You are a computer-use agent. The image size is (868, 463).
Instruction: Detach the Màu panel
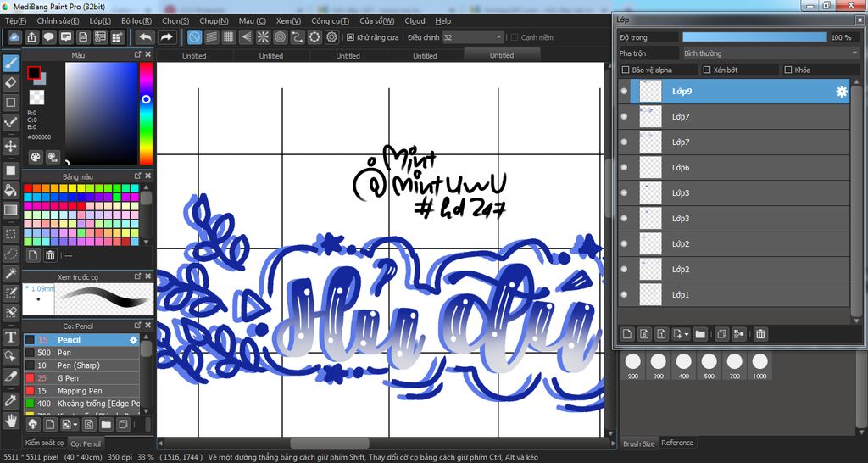tap(138, 55)
